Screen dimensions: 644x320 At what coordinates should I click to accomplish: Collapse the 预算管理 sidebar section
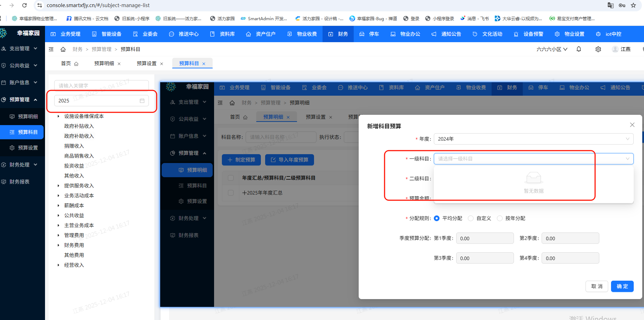22,100
